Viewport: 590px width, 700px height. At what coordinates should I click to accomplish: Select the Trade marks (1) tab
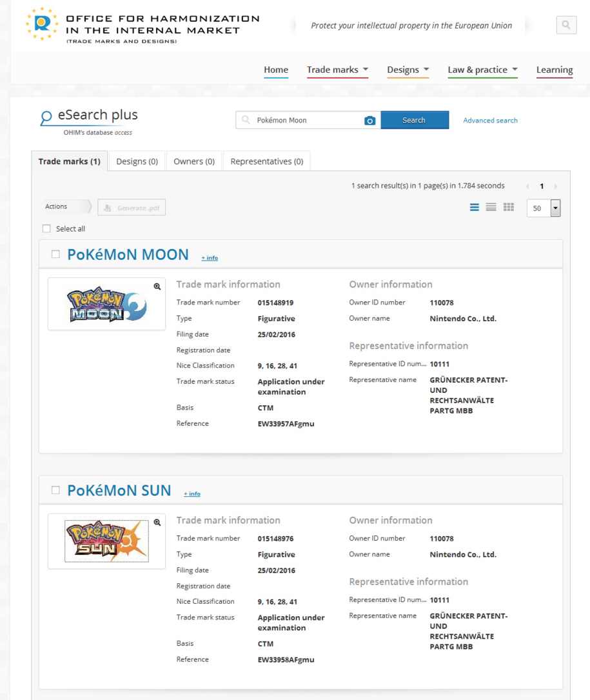pos(69,161)
